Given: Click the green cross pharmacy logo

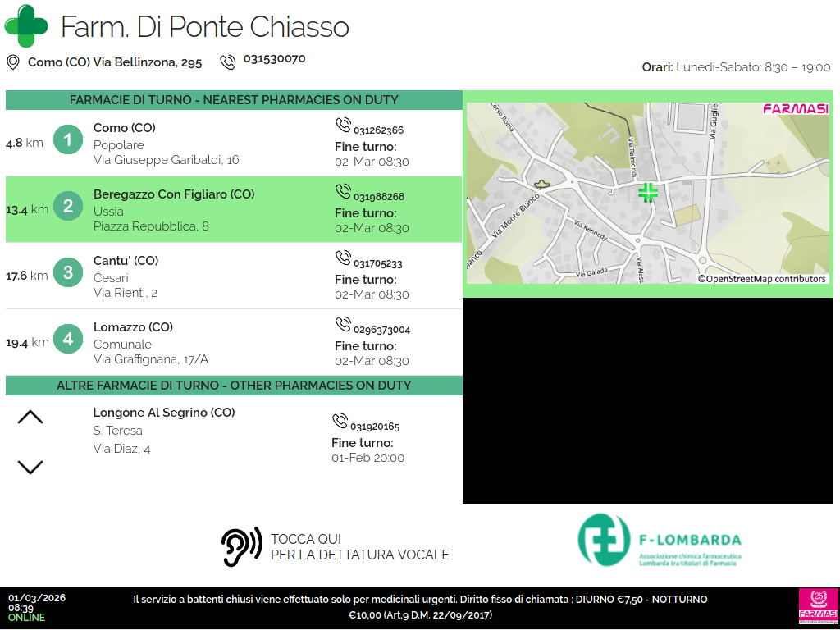Looking at the screenshot, I should (26, 26).
